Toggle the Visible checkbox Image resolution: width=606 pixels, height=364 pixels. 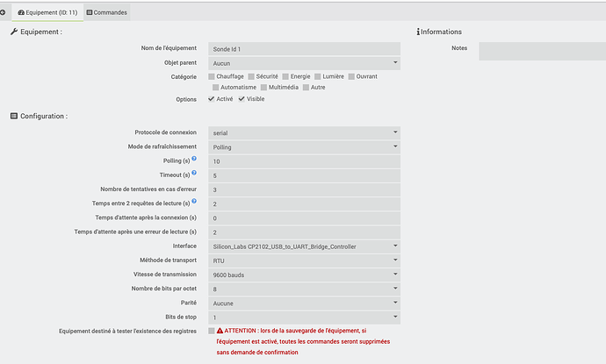(x=242, y=99)
